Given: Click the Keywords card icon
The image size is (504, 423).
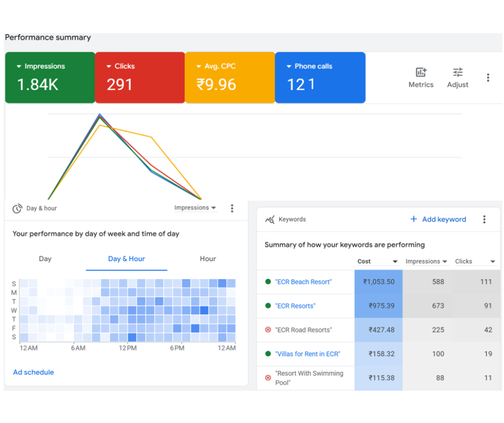Looking at the screenshot, I should coord(270,220).
